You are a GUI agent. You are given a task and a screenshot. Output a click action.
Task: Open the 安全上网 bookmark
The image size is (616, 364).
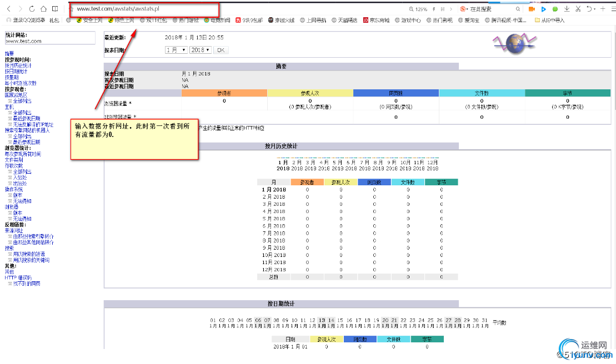tap(89, 20)
